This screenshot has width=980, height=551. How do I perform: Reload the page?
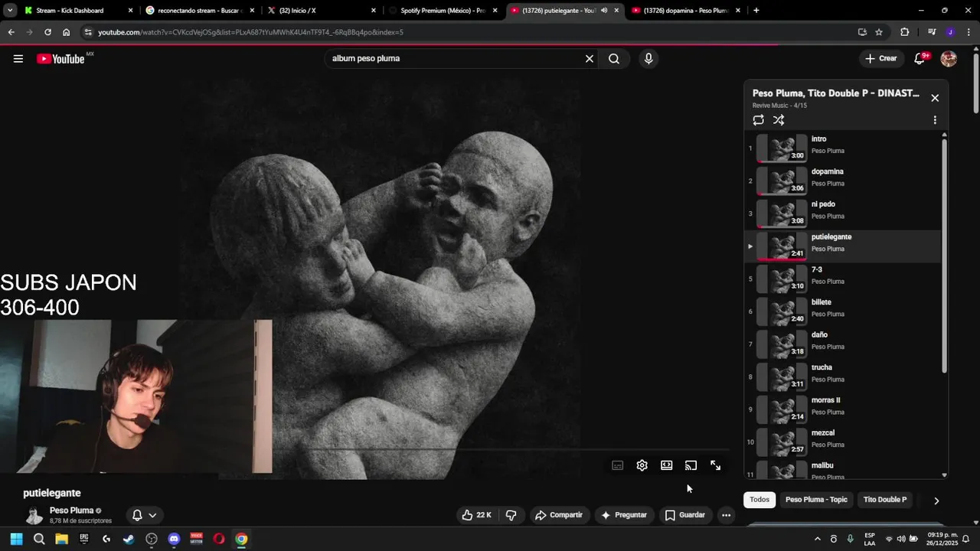47,32
